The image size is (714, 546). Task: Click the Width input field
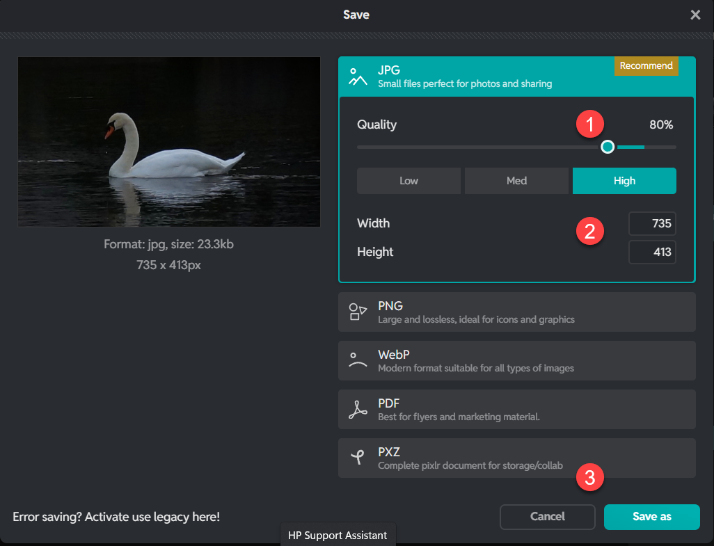[652, 224]
